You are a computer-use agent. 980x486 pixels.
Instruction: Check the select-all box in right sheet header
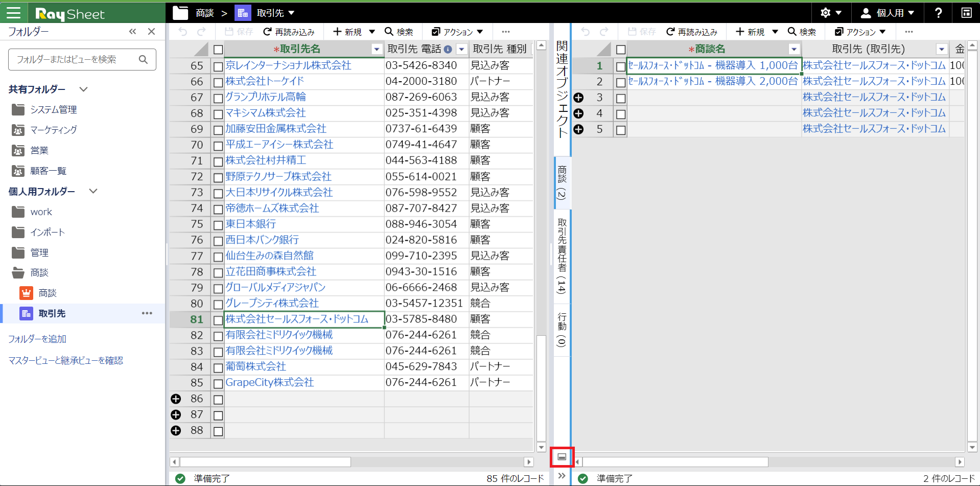[x=621, y=50]
